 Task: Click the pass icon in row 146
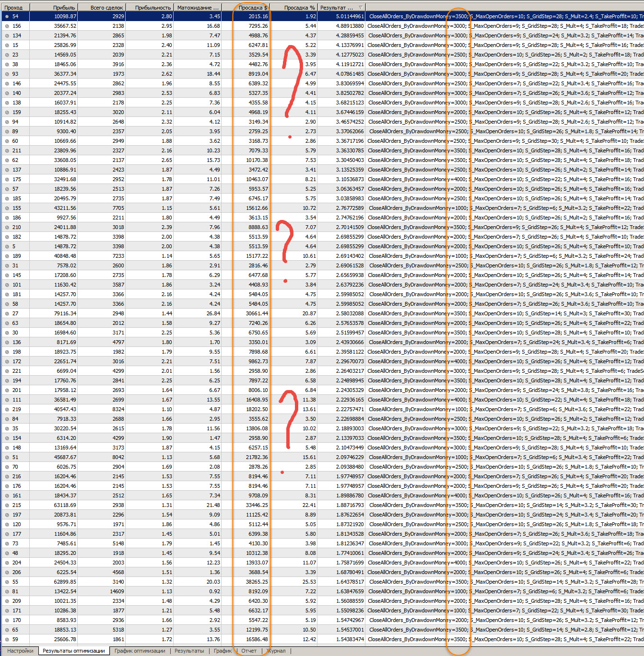pyautogui.click(x=7, y=83)
